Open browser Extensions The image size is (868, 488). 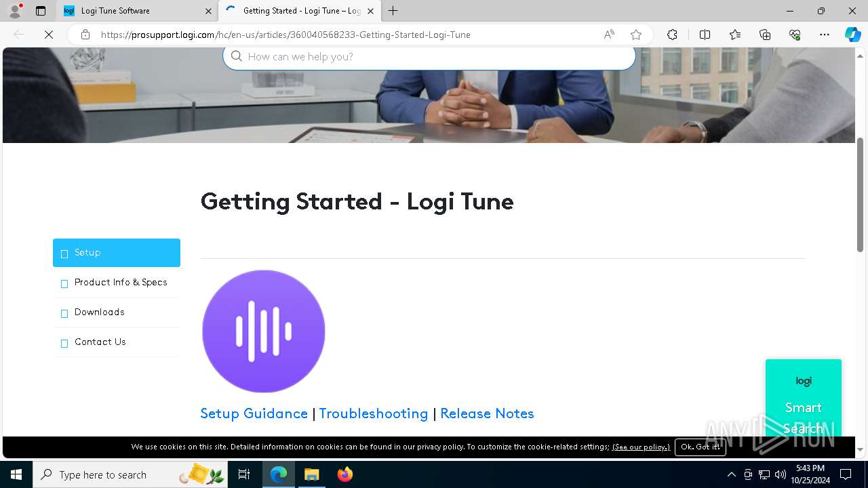coord(672,35)
